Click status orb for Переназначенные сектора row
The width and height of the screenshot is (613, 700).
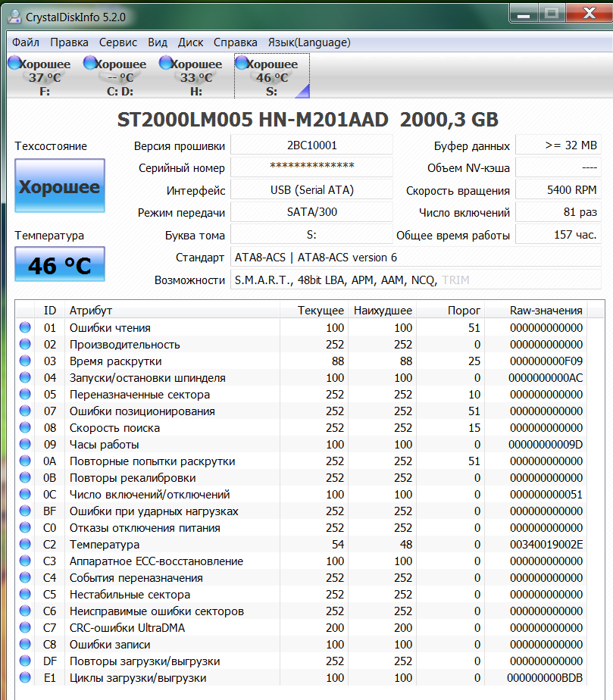pos(25,394)
